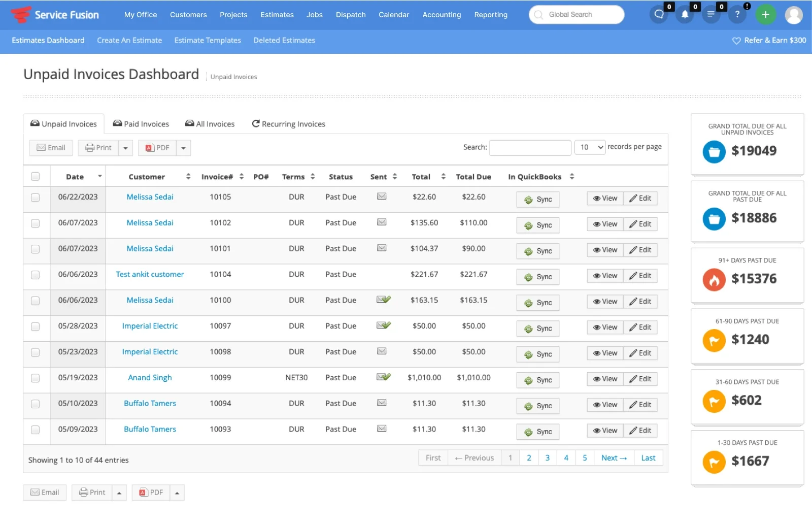The height and width of the screenshot is (524, 812).
Task: Click the sent envelope icon for invoice 10105
Action: 382,196
